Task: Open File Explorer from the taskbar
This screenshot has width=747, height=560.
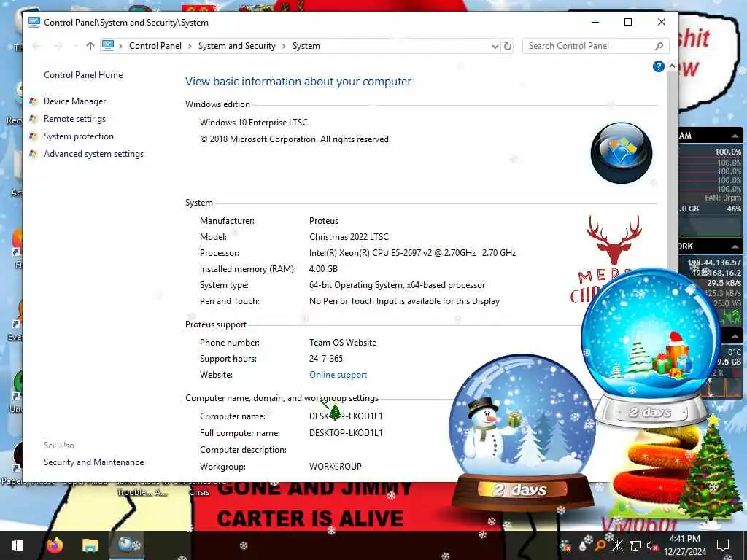Action: tap(90, 545)
